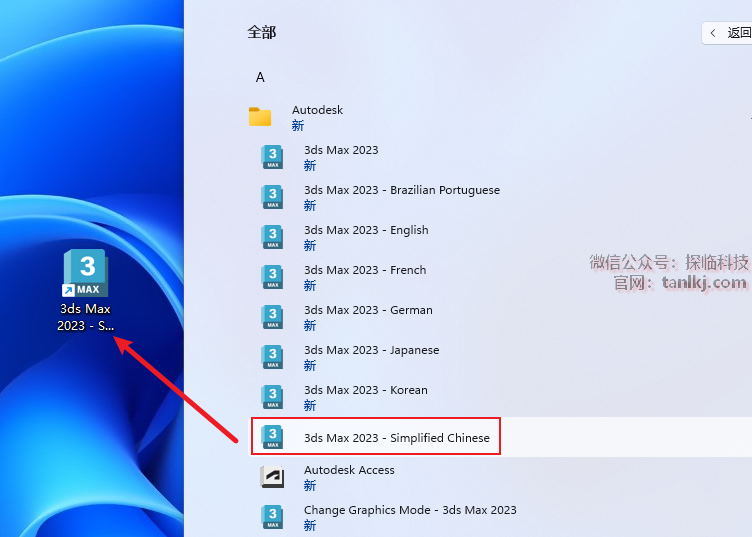
Task: Go back with the 返回 button
Action: [727, 33]
